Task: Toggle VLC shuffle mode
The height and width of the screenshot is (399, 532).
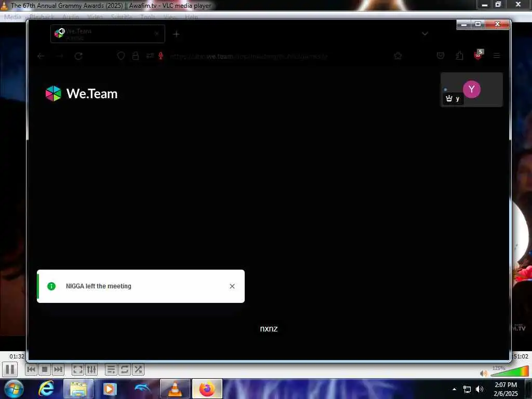Action: coord(138,369)
